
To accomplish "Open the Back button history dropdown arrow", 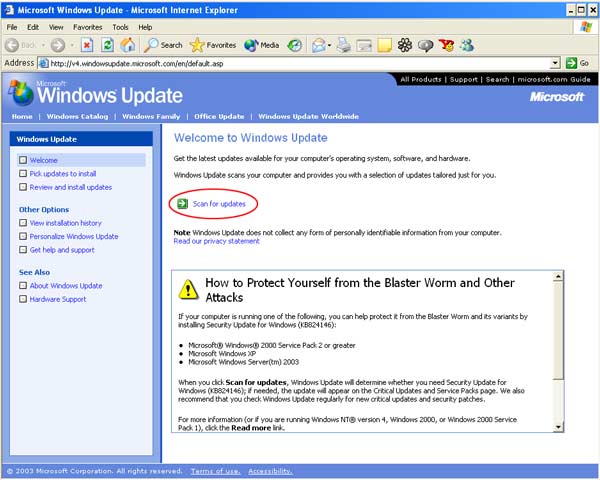I will tap(43, 46).
